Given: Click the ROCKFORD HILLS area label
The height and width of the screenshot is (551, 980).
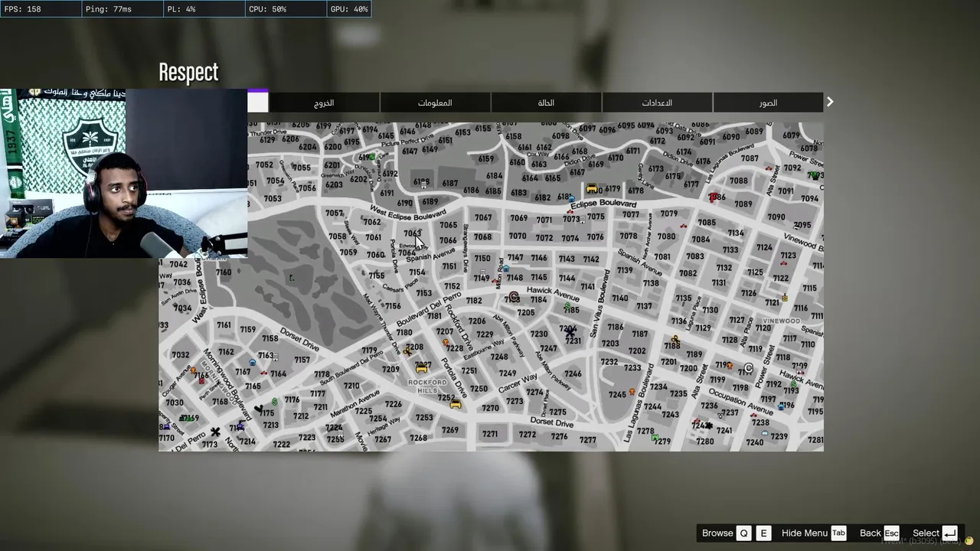Looking at the screenshot, I should 427,386.
